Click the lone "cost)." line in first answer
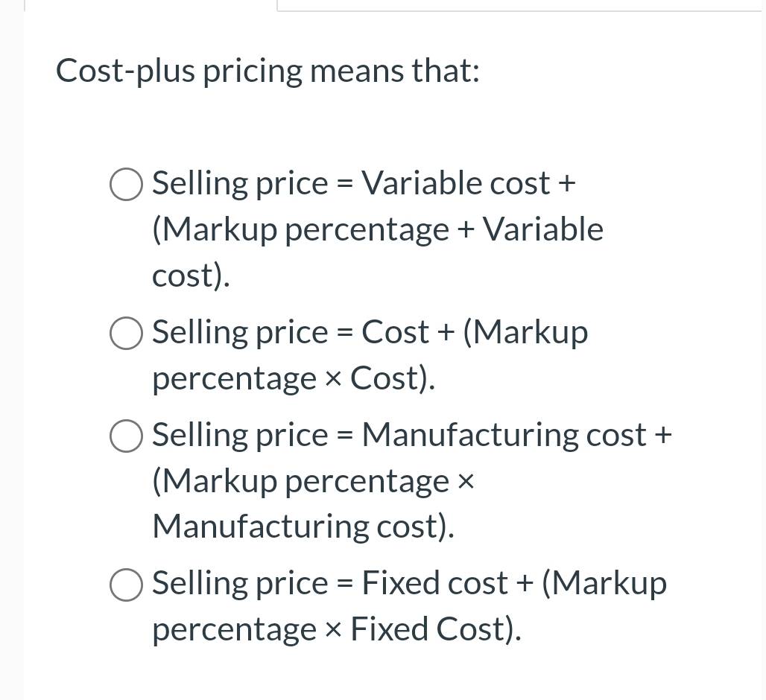The width and height of the screenshot is (766, 700). point(191,276)
